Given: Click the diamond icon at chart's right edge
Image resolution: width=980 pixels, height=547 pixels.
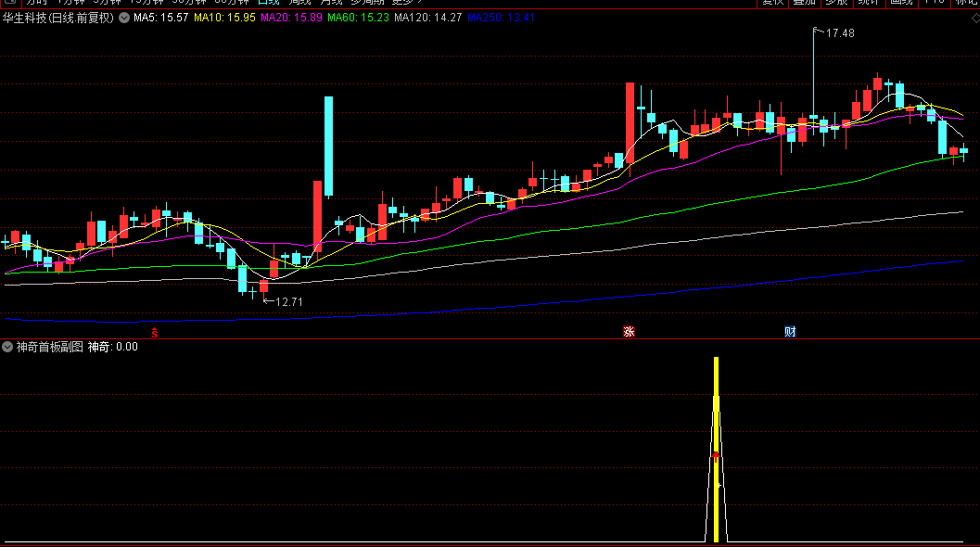Looking at the screenshot, I should click(x=975, y=19).
